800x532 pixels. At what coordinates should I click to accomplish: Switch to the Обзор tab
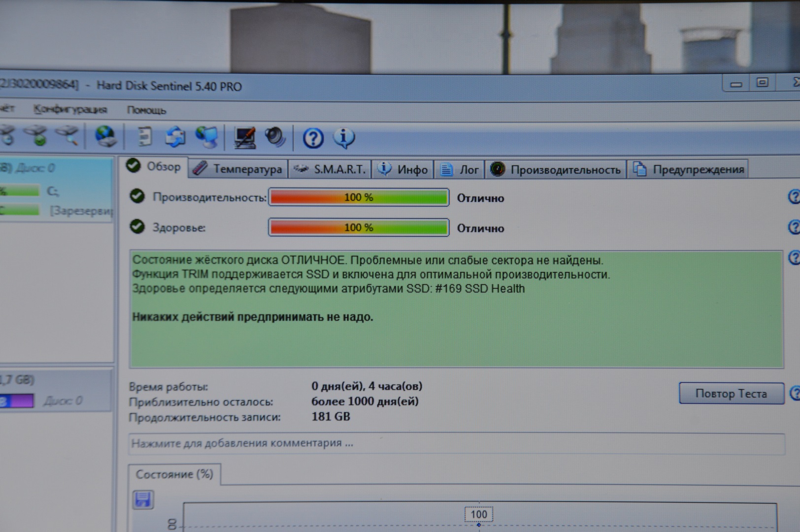(153, 167)
